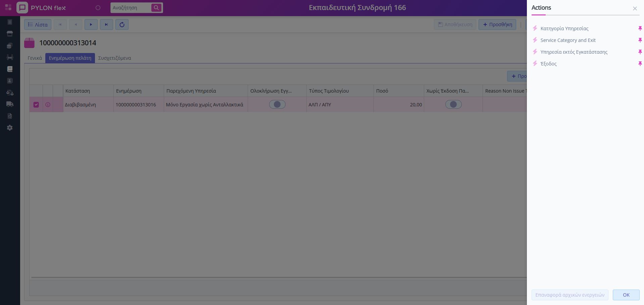Uncheck the selected row checkbox
This screenshot has height=305, width=644.
[36, 105]
